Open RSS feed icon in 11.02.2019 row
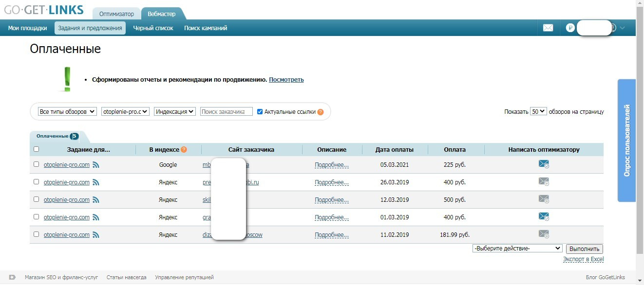Image resolution: width=644 pixels, height=285 pixels. (96, 235)
